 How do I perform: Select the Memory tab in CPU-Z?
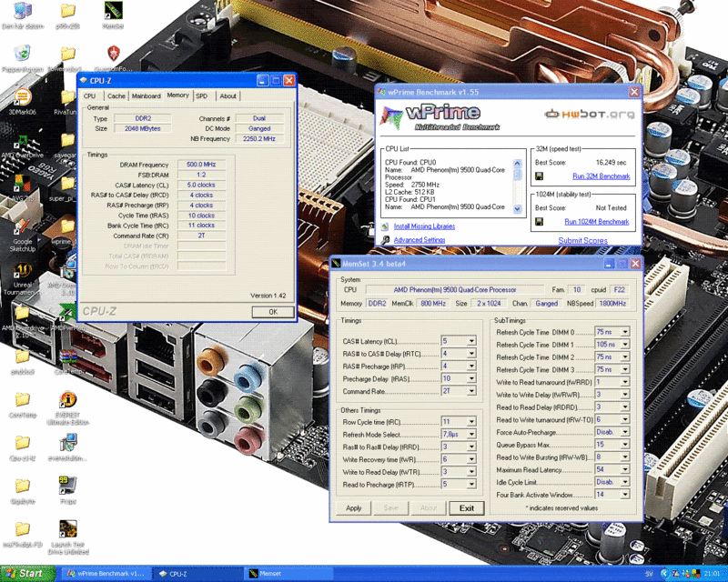coord(177,95)
